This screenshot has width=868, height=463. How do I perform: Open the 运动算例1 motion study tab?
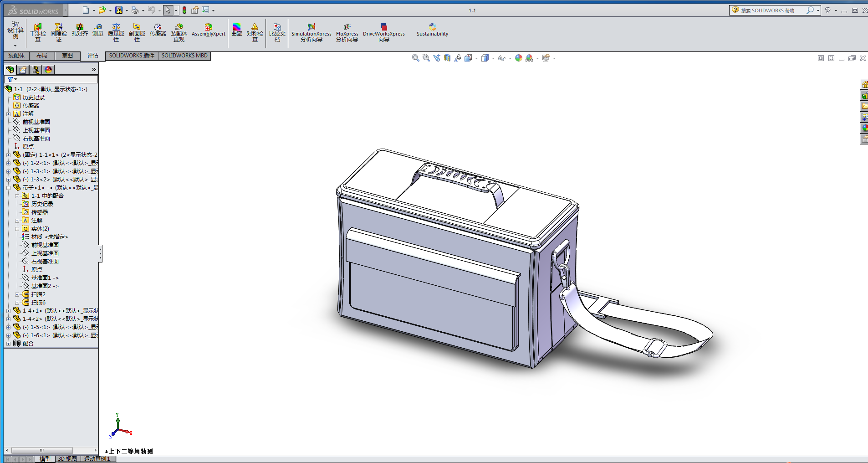[x=97, y=459]
